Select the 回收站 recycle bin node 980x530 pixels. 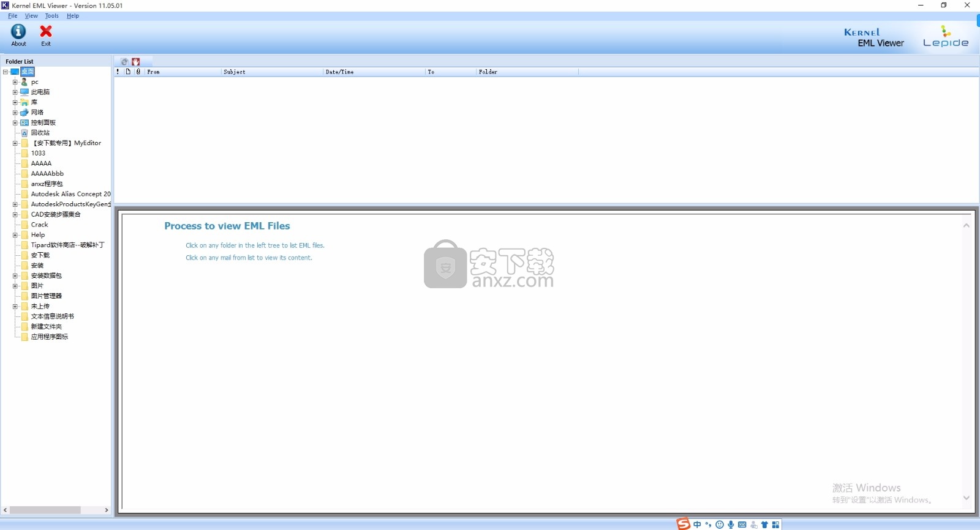point(40,133)
